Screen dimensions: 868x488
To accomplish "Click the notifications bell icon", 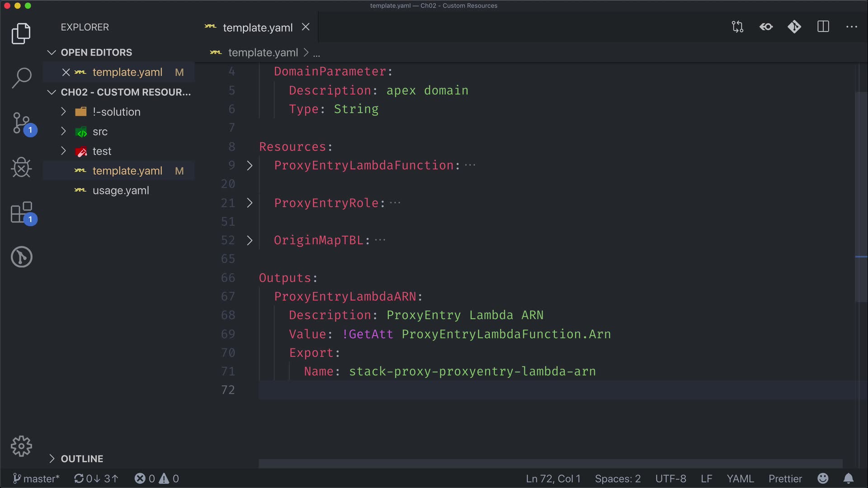I will coord(849,479).
